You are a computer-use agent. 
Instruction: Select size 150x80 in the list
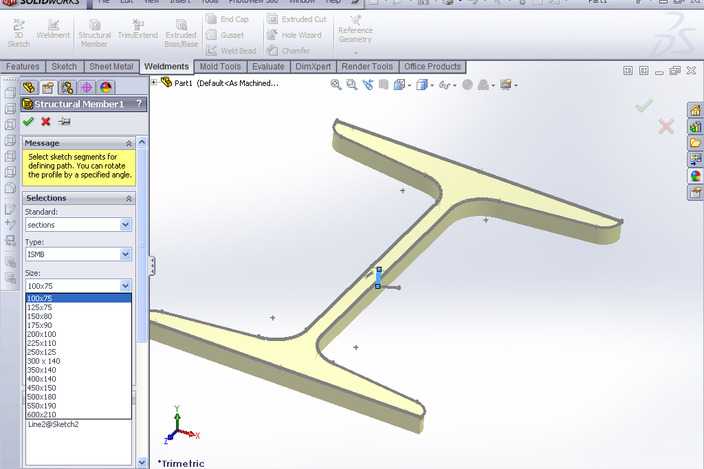pyautogui.click(x=79, y=316)
